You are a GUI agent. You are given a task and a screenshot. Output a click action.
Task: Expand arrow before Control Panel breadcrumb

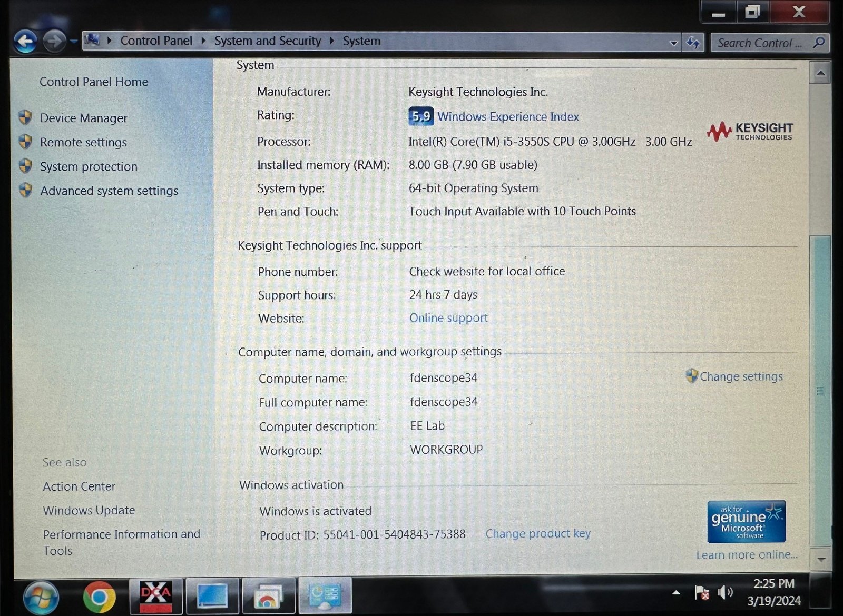tap(110, 41)
